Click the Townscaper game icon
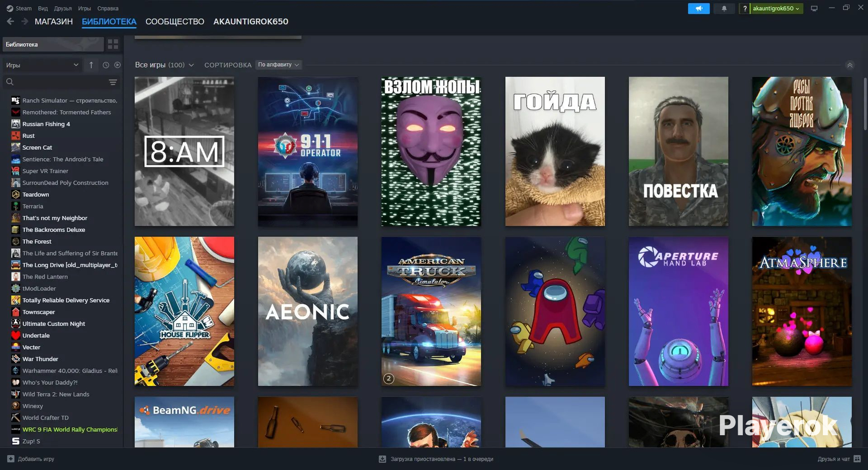 pos(16,312)
